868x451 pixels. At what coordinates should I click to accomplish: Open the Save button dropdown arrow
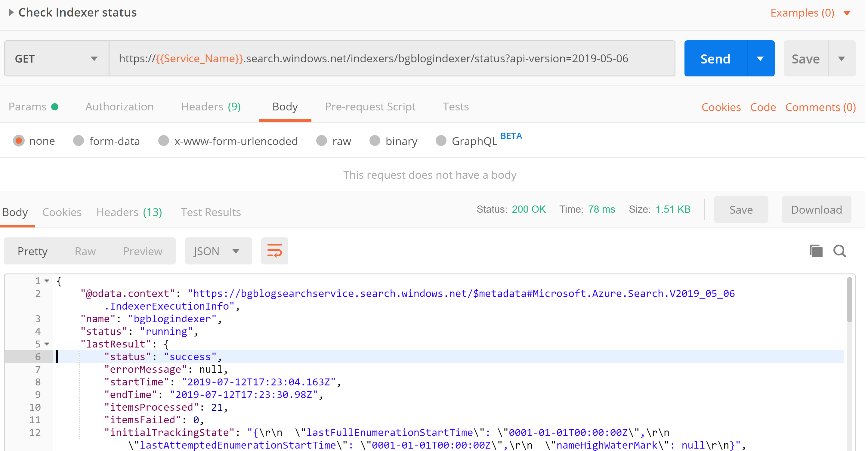point(842,59)
